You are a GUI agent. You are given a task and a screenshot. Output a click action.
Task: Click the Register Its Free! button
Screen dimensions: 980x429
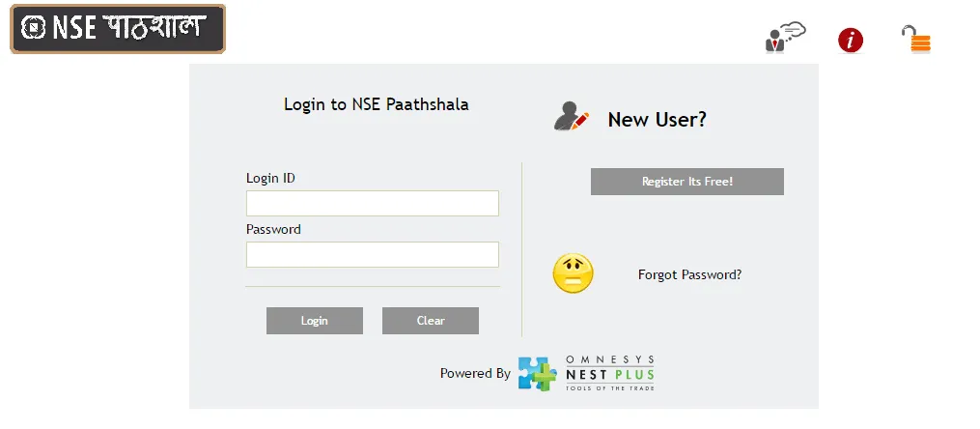click(686, 182)
